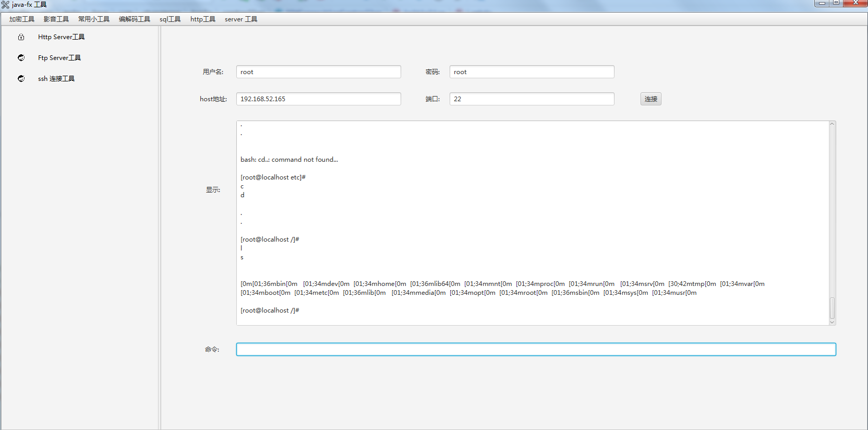
Task: Select Ftp Server工具 in the sidebar
Action: click(x=59, y=58)
